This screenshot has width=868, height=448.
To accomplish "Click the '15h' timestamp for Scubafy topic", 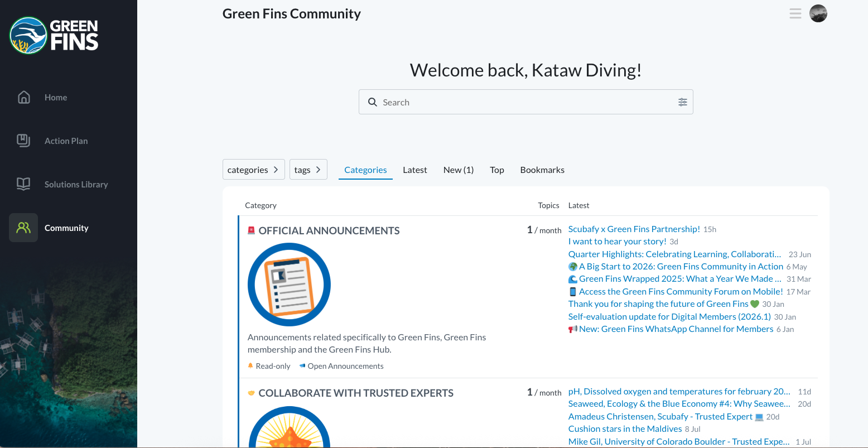I will [x=710, y=229].
